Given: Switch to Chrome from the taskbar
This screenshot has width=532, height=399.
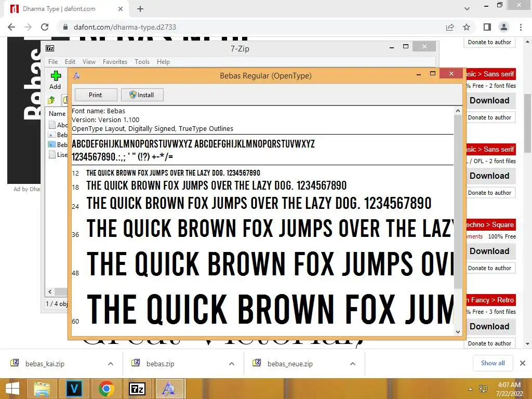Looking at the screenshot, I should [x=106, y=389].
